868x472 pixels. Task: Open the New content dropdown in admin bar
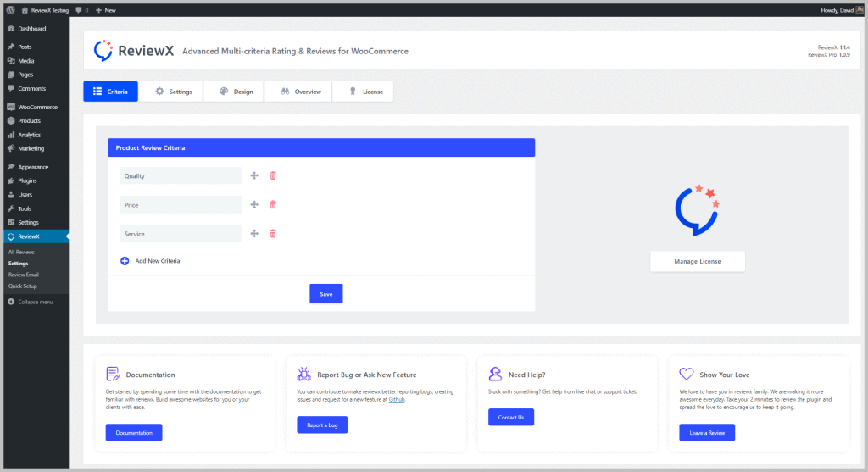(106, 8)
